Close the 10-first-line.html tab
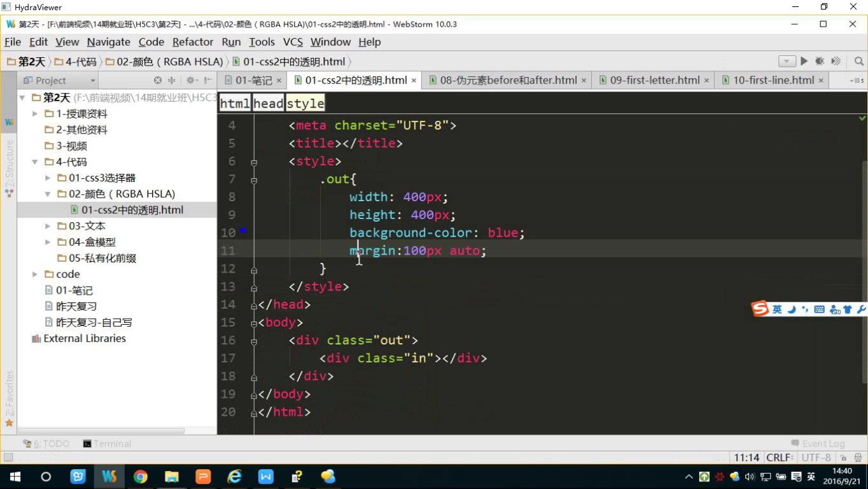Image resolution: width=868 pixels, height=489 pixels. pyautogui.click(x=822, y=81)
